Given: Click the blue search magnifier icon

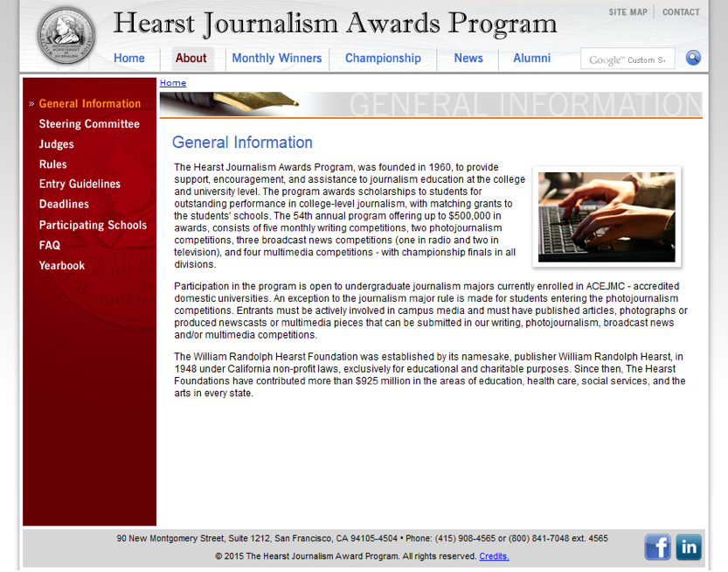Looking at the screenshot, I should [693, 58].
